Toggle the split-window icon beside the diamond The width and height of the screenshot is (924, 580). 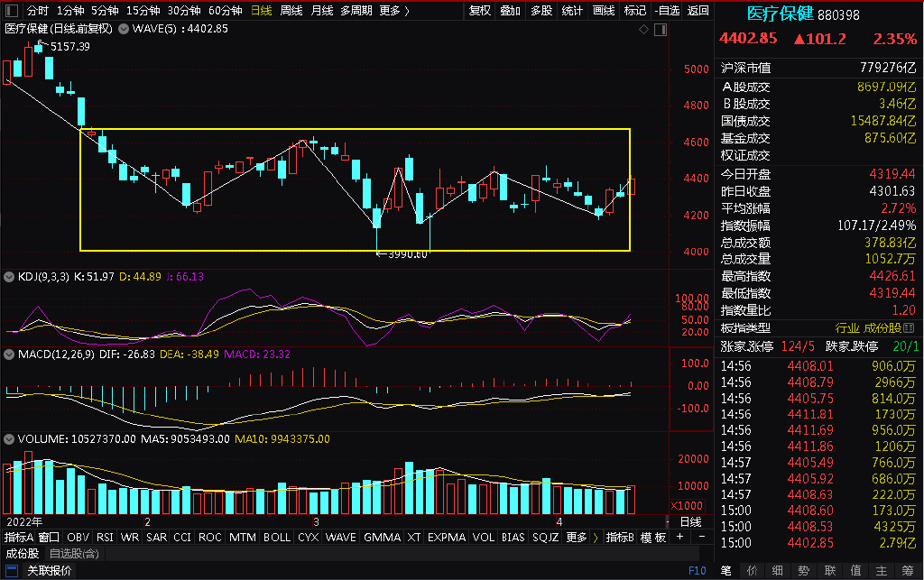[x=661, y=30]
